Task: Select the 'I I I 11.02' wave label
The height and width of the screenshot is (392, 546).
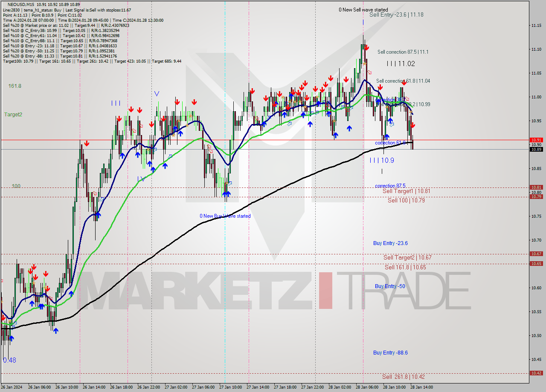Action: tap(401, 63)
